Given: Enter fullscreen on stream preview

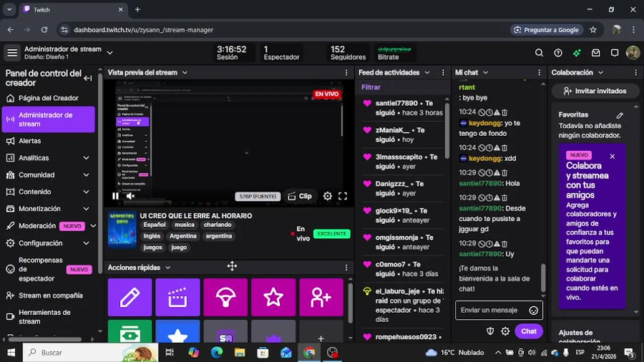Looking at the screenshot, I should coord(343,196).
